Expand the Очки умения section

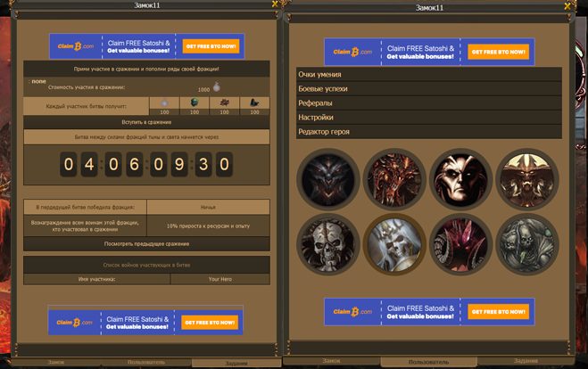click(428, 75)
